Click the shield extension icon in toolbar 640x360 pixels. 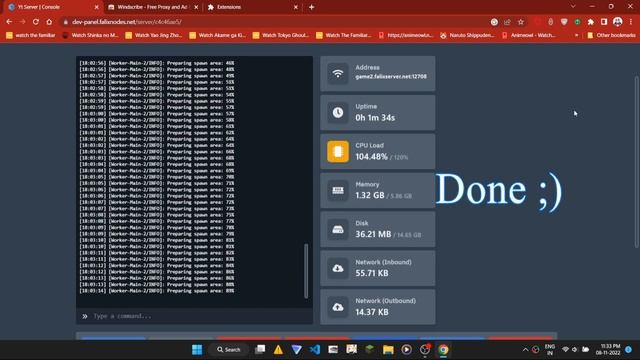[564, 22]
